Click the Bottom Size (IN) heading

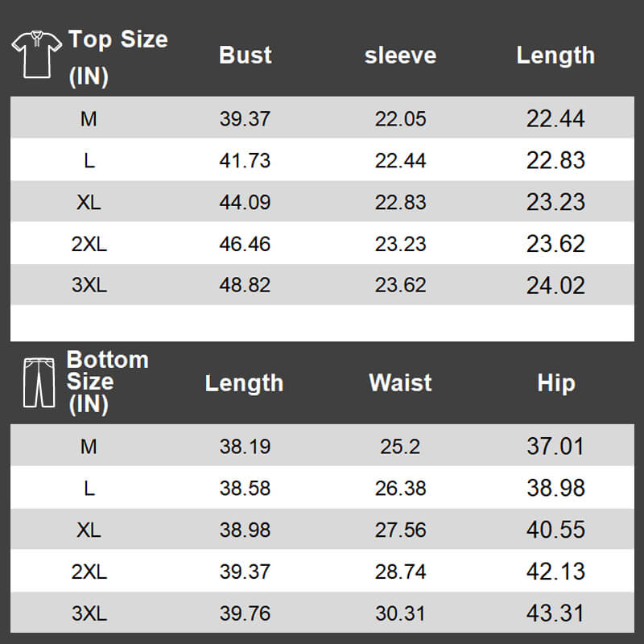tap(107, 382)
